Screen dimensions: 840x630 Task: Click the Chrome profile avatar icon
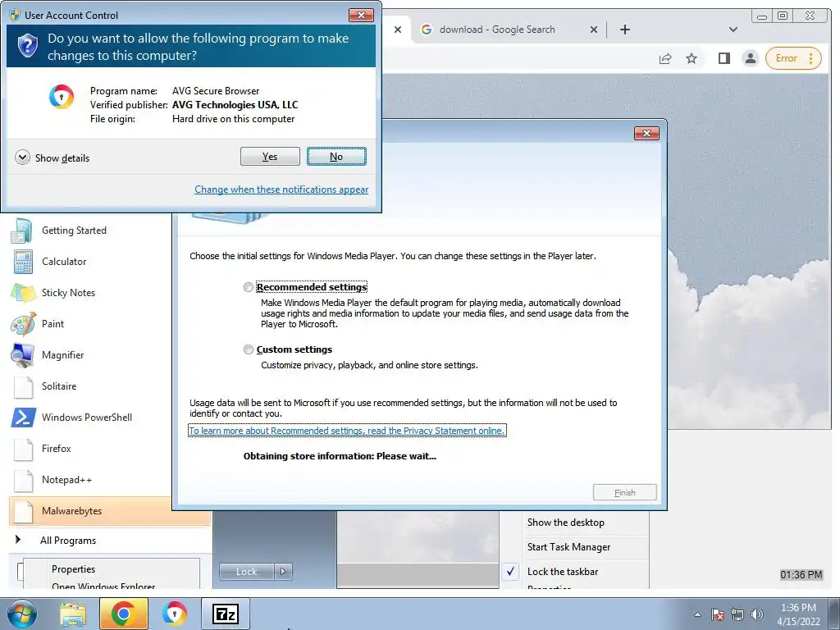(x=751, y=58)
